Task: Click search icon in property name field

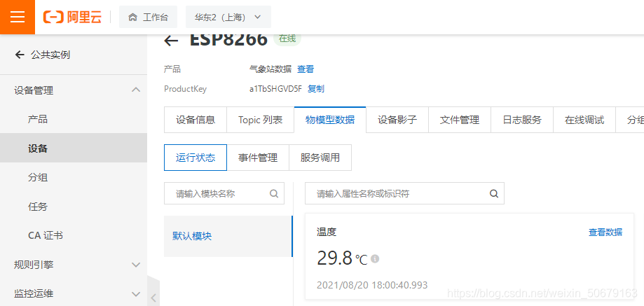Action: [494, 193]
